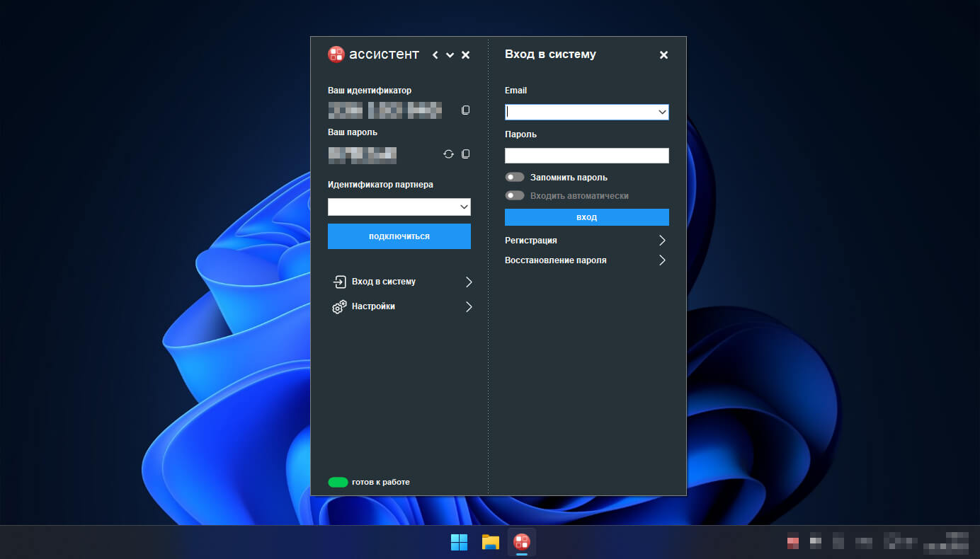Close the Вход в систему panel
Image resolution: width=980 pixels, height=559 pixels.
663,54
